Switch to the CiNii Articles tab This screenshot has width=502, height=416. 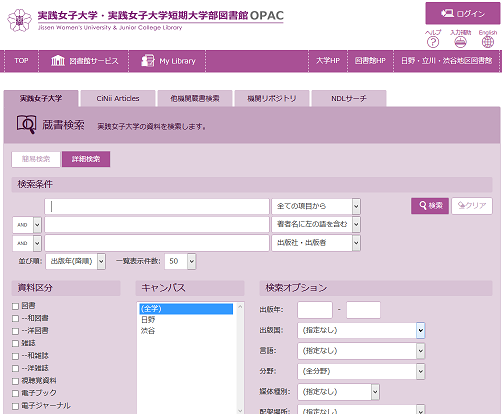tap(118, 98)
